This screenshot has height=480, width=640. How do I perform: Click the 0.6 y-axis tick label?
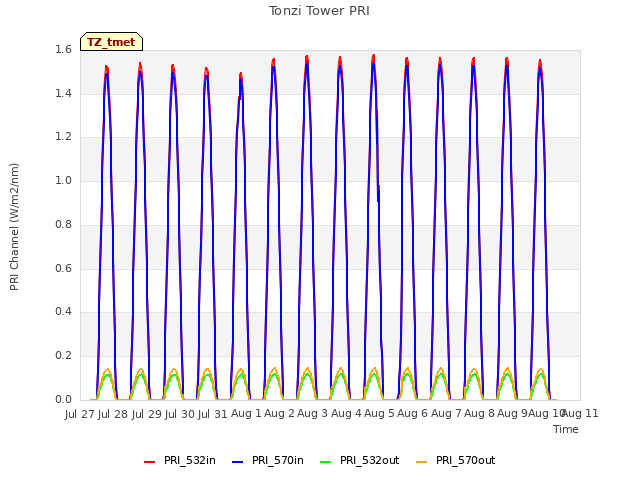pos(63,268)
